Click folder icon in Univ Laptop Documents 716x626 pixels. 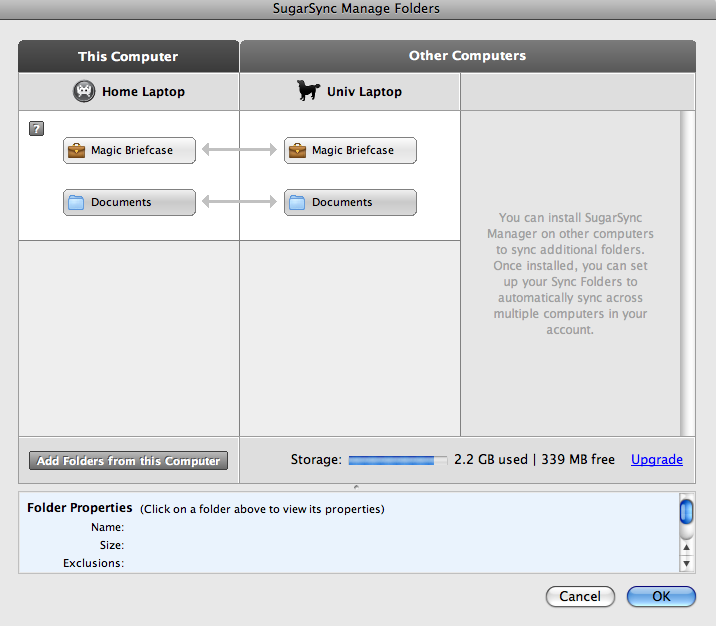[297, 202]
